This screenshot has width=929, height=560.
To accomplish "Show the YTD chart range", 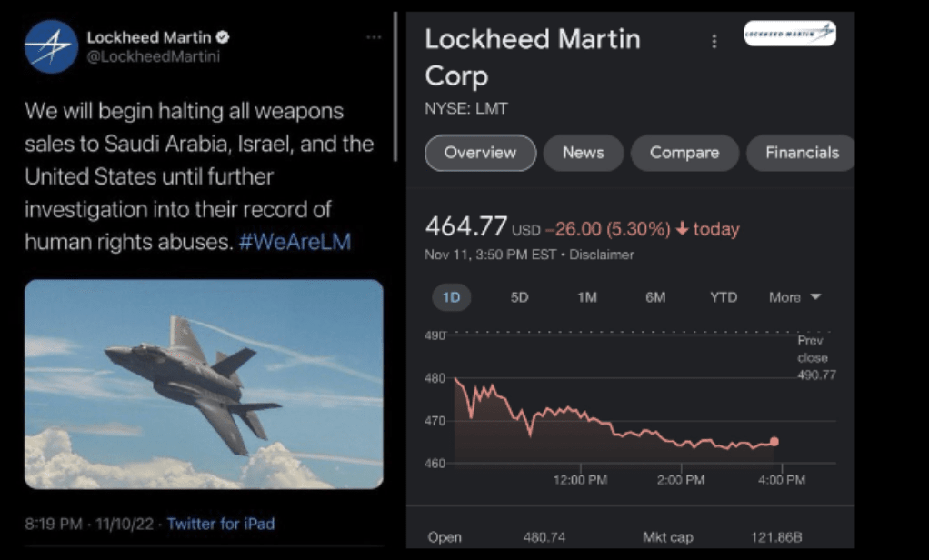I will pyautogui.click(x=724, y=297).
